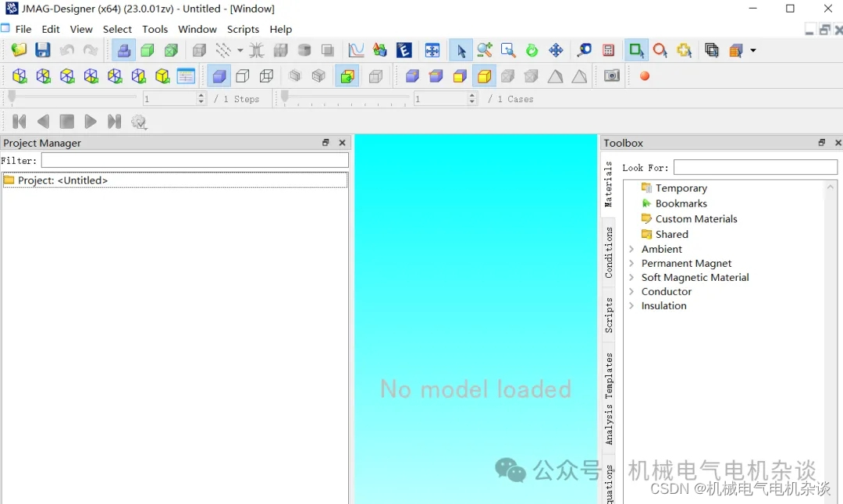
Task: Click the colored shapes materials icon
Action: 379,51
